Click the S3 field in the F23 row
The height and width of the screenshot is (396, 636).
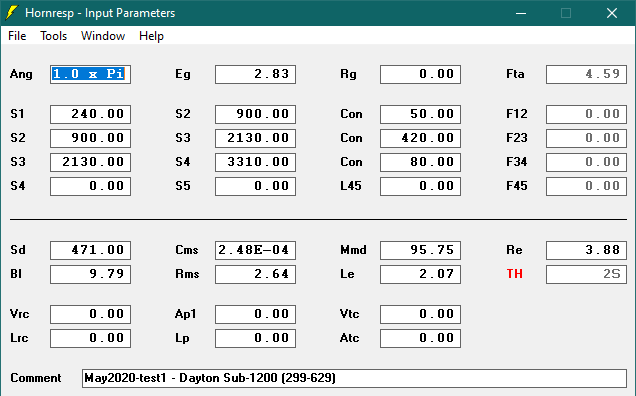(256, 138)
